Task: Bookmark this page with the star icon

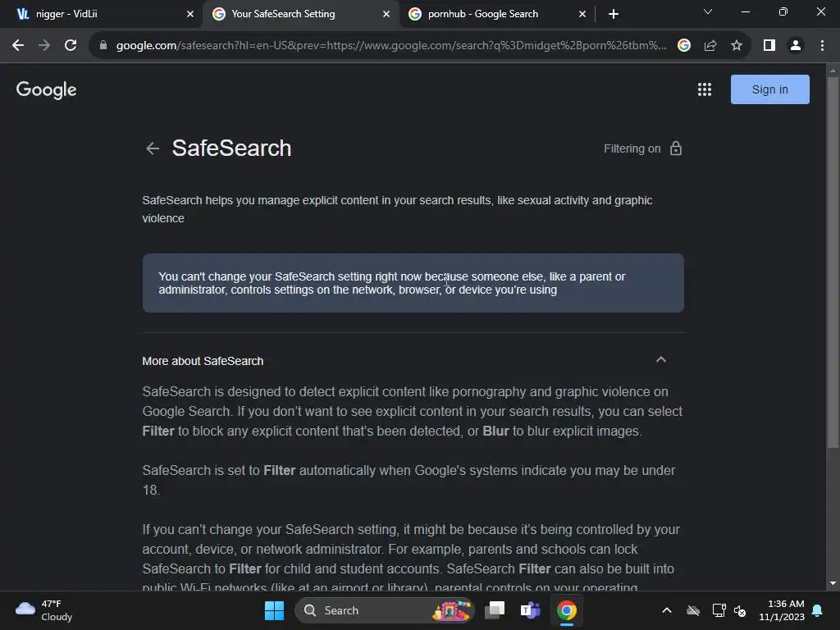Action: (737, 46)
